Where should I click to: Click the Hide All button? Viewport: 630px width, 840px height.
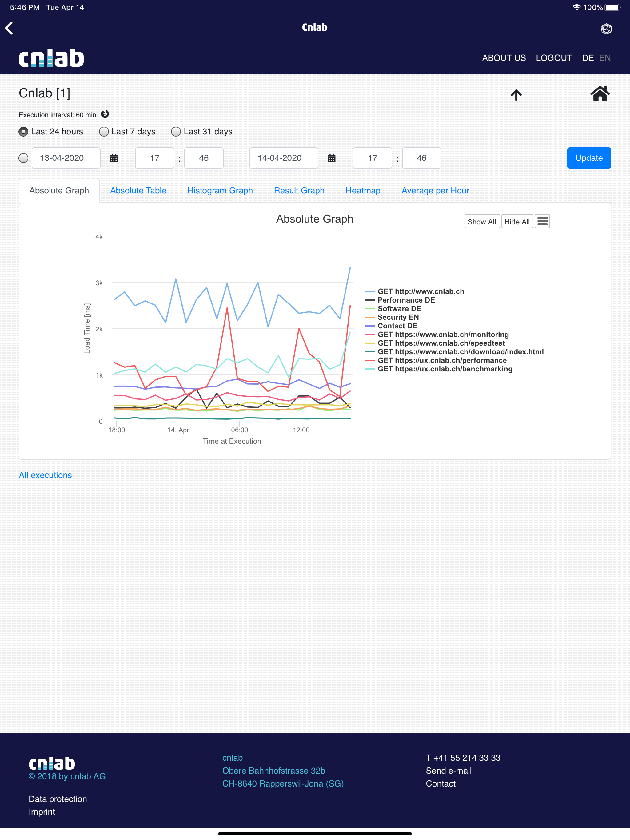click(x=517, y=221)
